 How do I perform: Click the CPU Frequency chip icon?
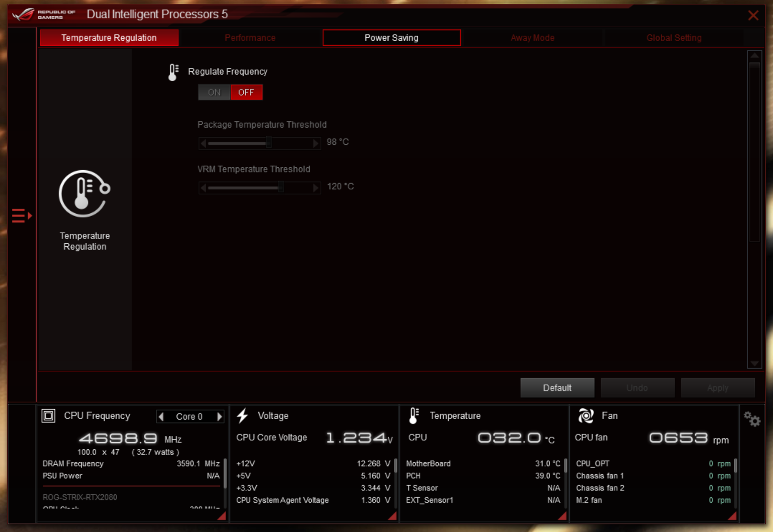pyautogui.click(x=48, y=415)
